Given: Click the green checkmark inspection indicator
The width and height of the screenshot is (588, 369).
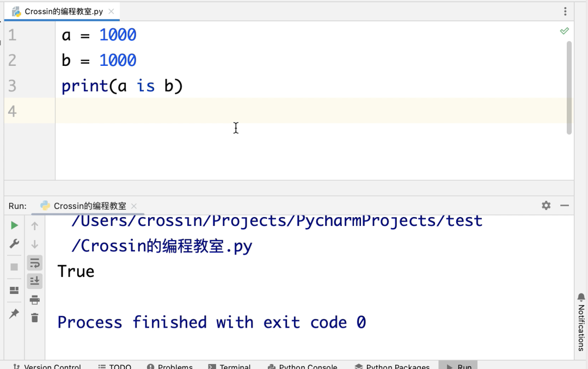Looking at the screenshot, I should point(565,30).
